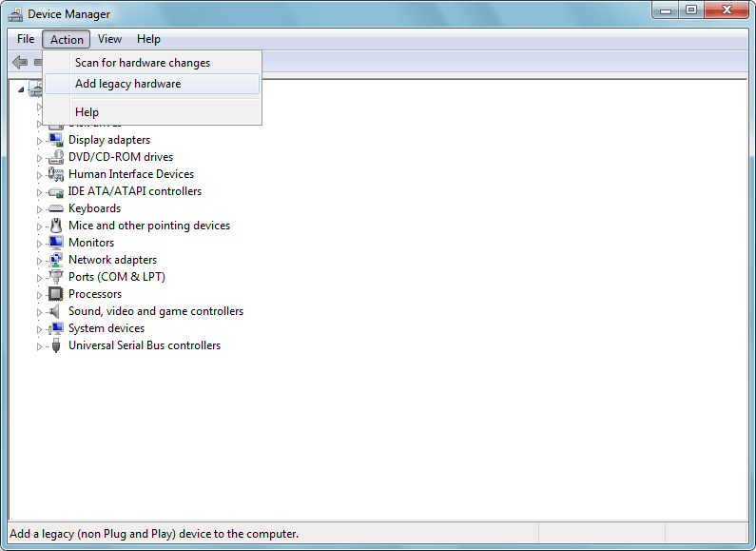The image size is (756, 551).
Task: Click the status bar legacy device text
Action: click(154, 534)
